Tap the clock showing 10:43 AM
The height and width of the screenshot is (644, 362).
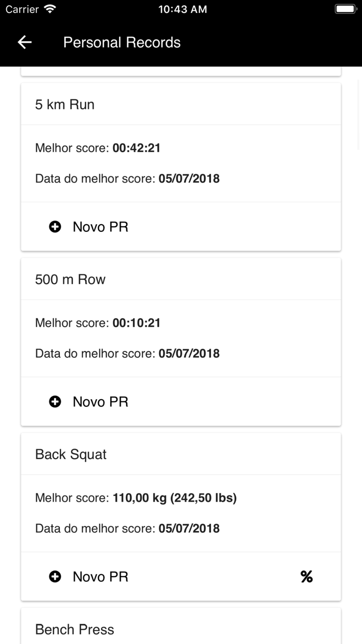[x=183, y=9]
